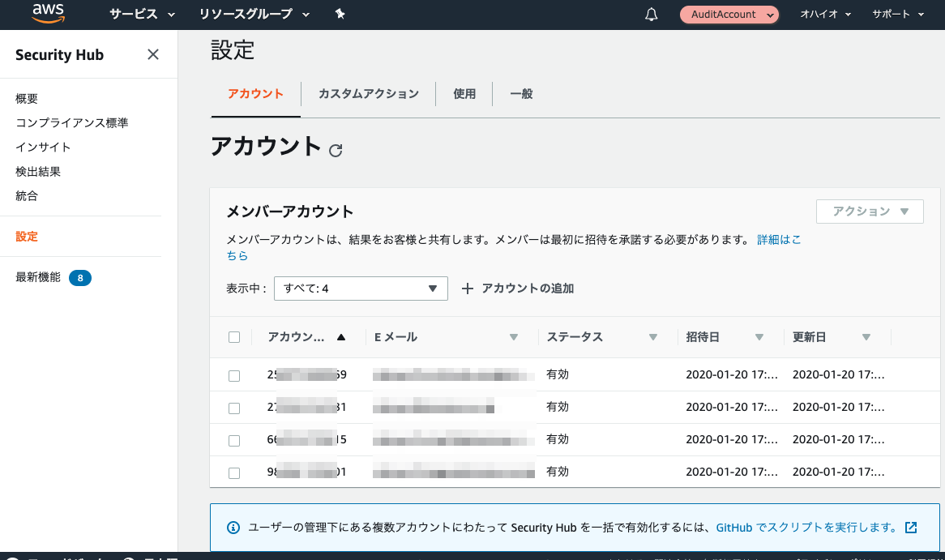Click account number ending 59
The height and width of the screenshot is (560, 945).
pyautogui.click(x=307, y=375)
